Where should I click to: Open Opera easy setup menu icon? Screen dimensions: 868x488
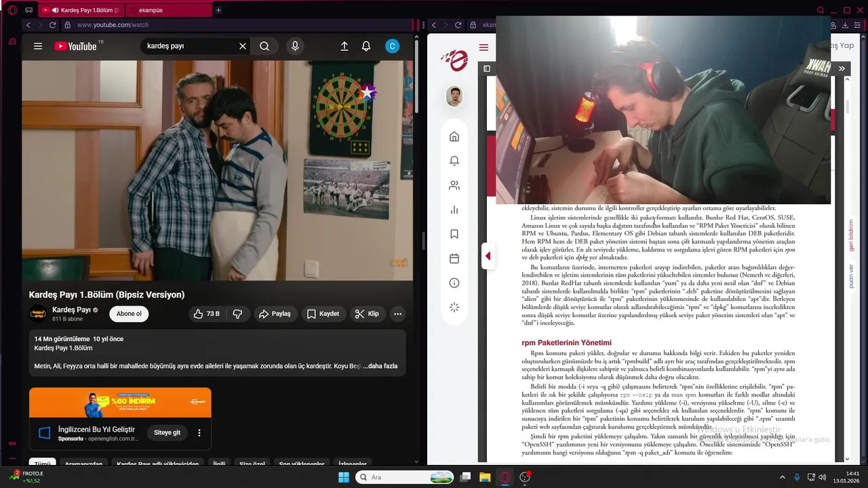[857, 25]
